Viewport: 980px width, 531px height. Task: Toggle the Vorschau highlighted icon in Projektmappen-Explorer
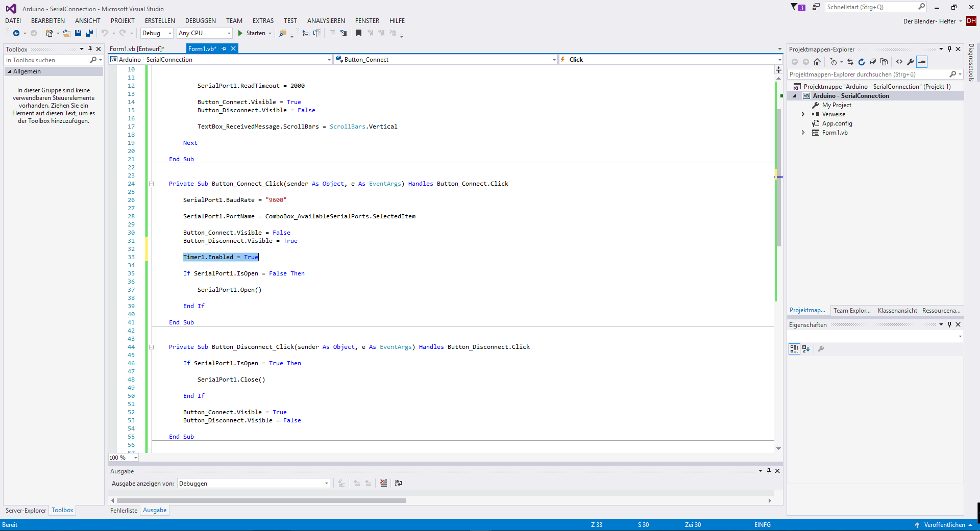pyautogui.click(x=922, y=62)
